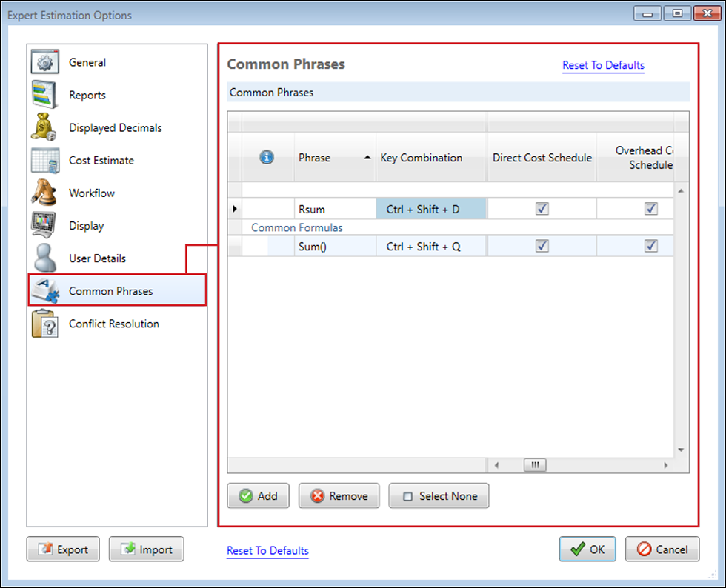Open Conflict Resolution clipboard icon
726x588 pixels.
tap(44, 324)
